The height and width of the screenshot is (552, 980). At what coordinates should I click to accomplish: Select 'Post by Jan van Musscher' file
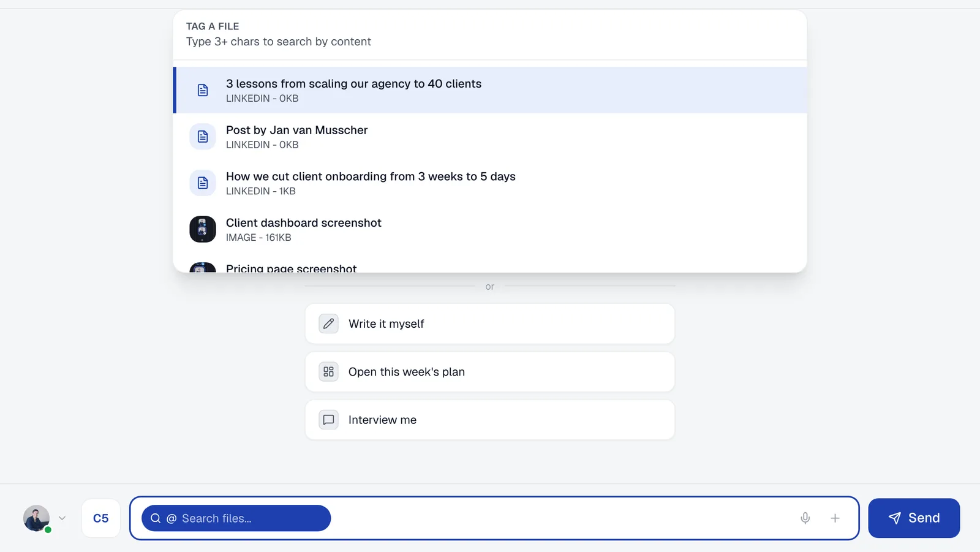pyautogui.click(x=490, y=137)
